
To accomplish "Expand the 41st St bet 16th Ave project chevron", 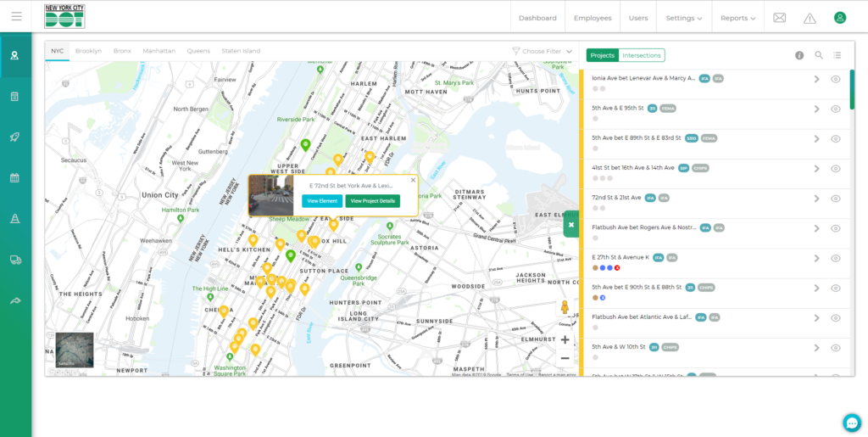I will click(816, 169).
